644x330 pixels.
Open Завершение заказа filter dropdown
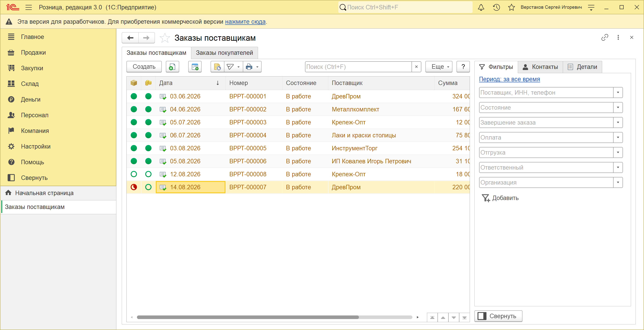pos(618,123)
